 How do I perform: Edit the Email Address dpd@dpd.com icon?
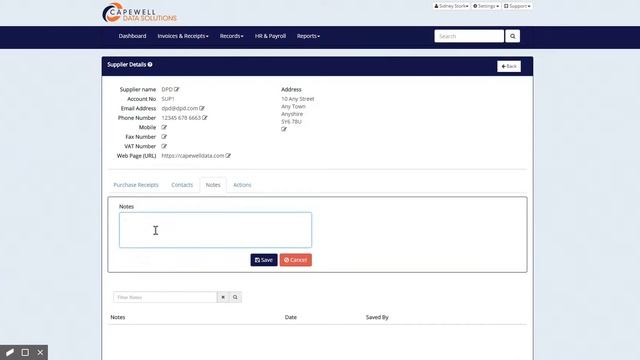[202, 109]
